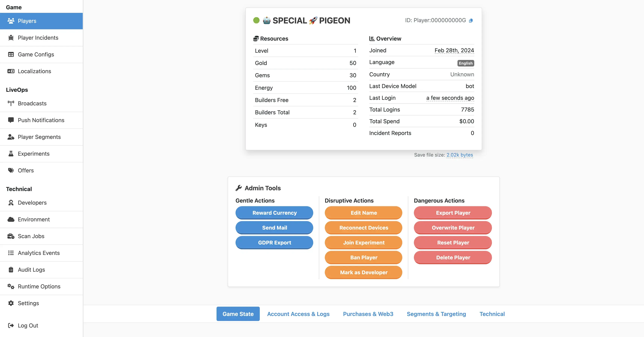Switch to the Account Access & Logs tab
Image resolution: width=644 pixels, height=337 pixels.
tap(298, 314)
